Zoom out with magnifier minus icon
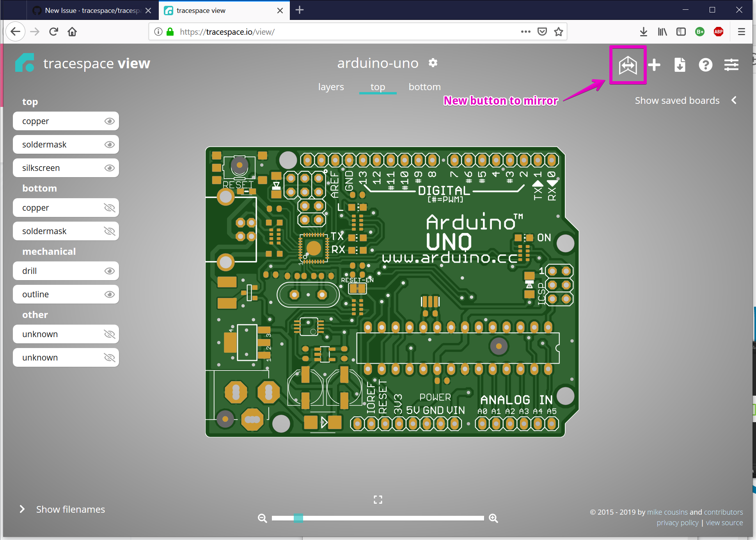The height and width of the screenshot is (540, 756). click(x=263, y=518)
